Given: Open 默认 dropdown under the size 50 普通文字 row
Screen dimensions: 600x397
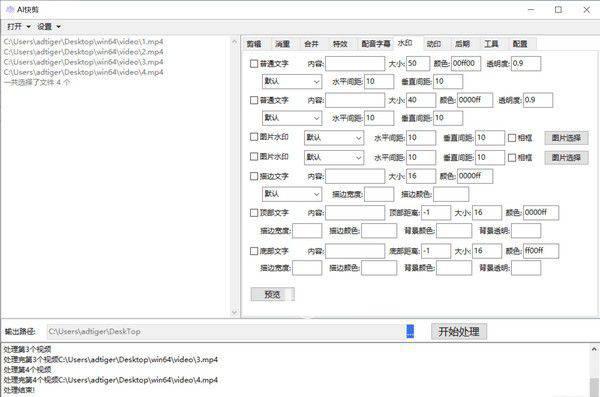Looking at the screenshot, I should click(292, 82).
